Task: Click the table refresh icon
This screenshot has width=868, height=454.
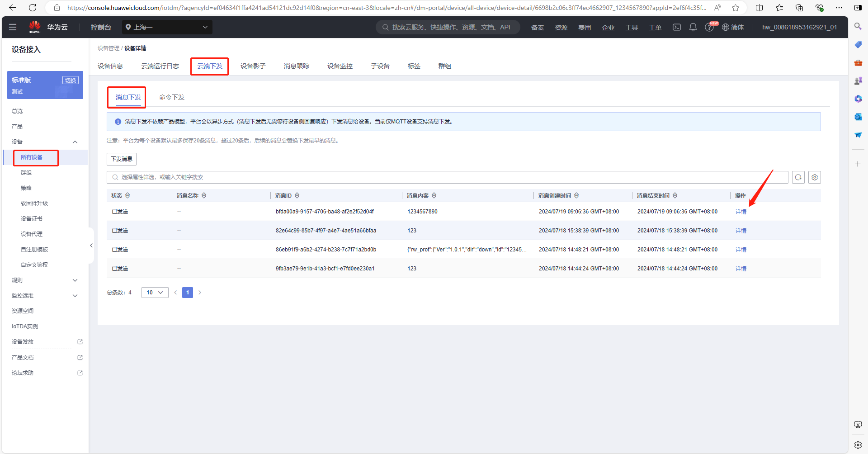Action: [798, 177]
